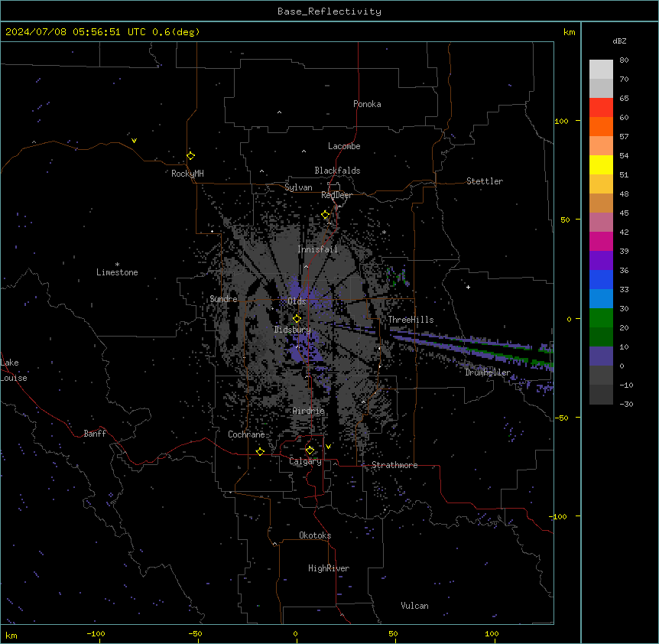Screen dimensions: 659x644
Task: Click the km label at bottom left
Action: click(x=11, y=635)
